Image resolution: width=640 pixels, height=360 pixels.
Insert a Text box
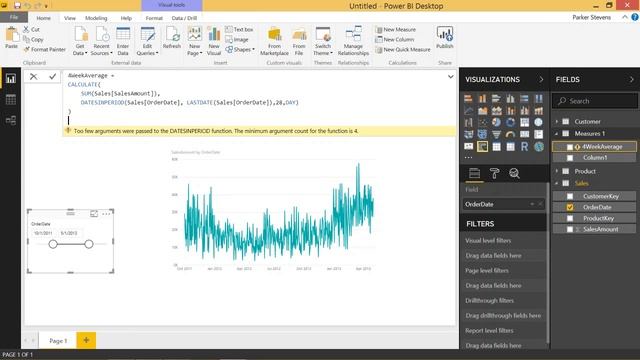239,29
